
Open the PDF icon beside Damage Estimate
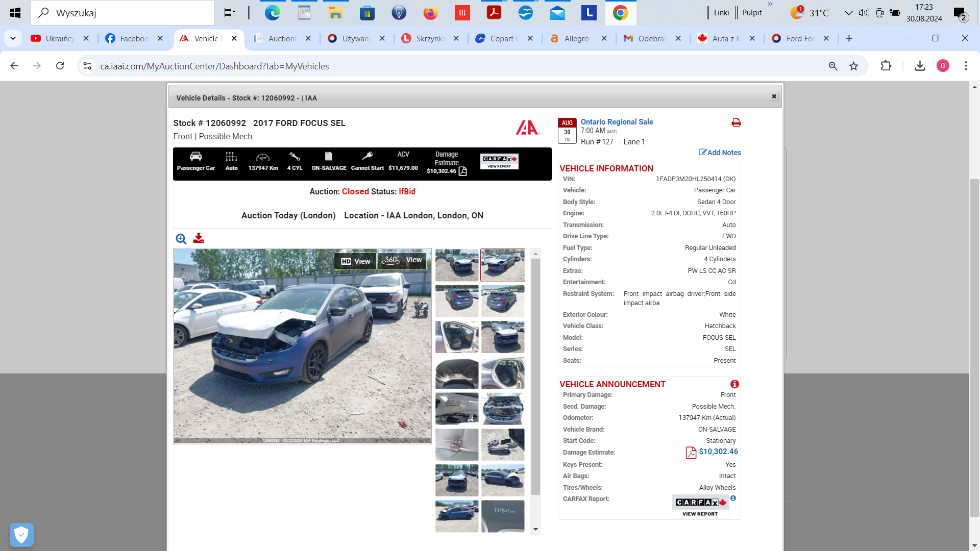click(x=691, y=453)
